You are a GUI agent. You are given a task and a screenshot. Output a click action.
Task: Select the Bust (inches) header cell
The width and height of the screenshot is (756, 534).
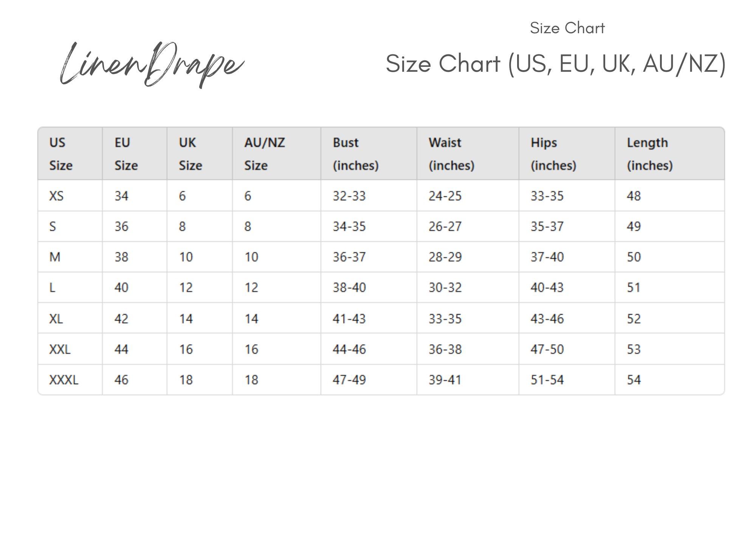pyautogui.click(x=369, y=154)
